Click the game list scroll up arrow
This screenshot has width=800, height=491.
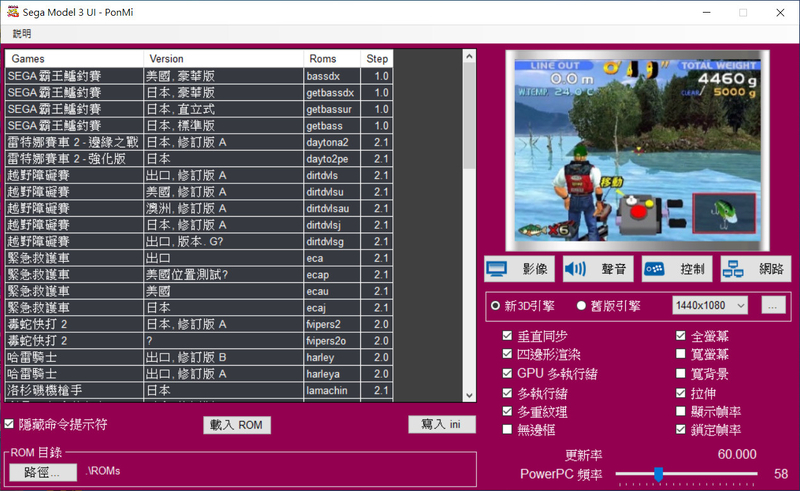469,56
